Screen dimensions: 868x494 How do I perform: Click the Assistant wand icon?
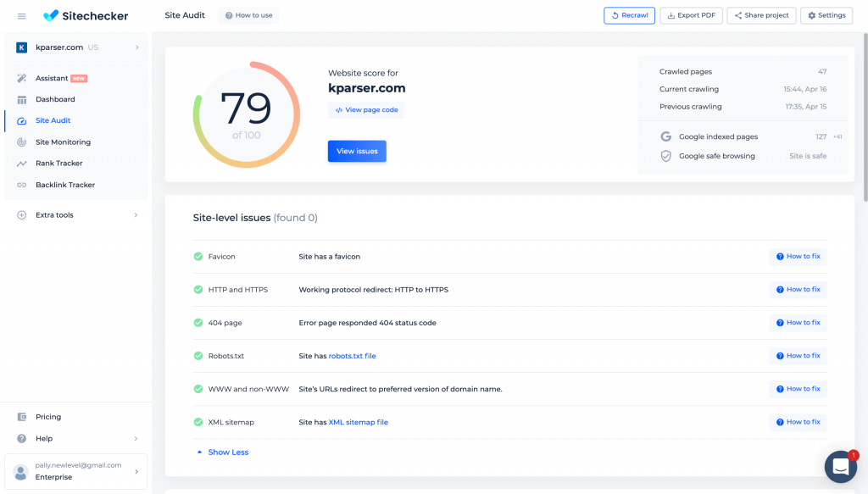tap(21, 78)
